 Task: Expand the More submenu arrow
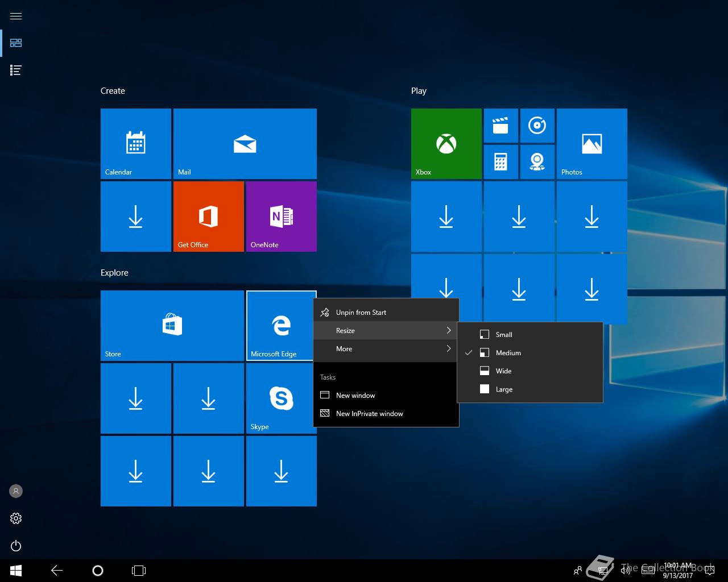pyautogui.click(x=449, y=348)
